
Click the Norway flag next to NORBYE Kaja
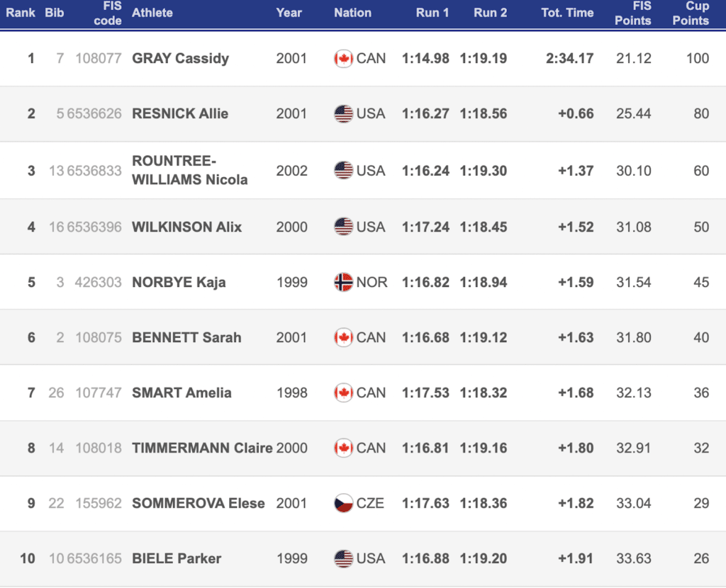(343, 283)
